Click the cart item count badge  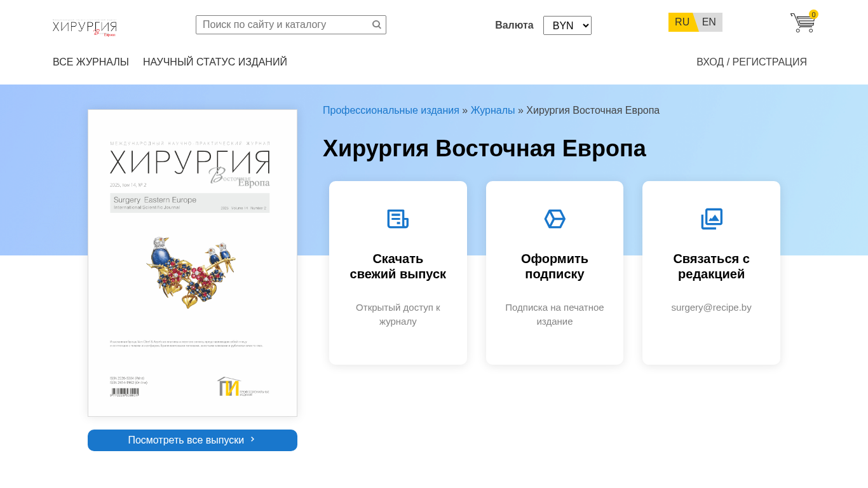(x=813, y=15)
